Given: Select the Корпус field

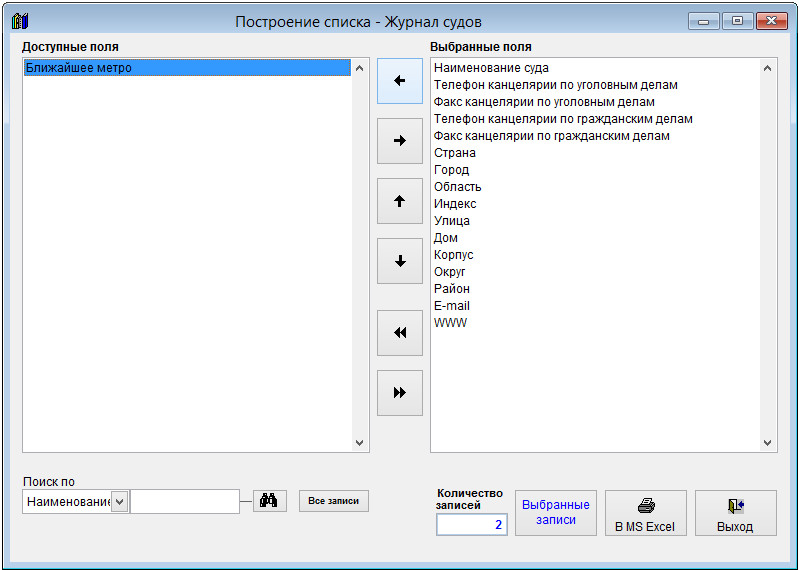Looking at the screenshot, I should (454, 255).
